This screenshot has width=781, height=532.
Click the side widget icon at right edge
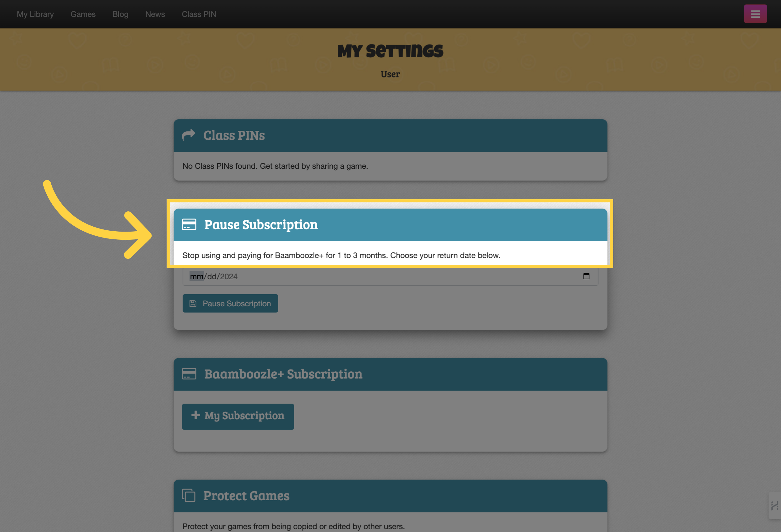click(x=774, y=506)
